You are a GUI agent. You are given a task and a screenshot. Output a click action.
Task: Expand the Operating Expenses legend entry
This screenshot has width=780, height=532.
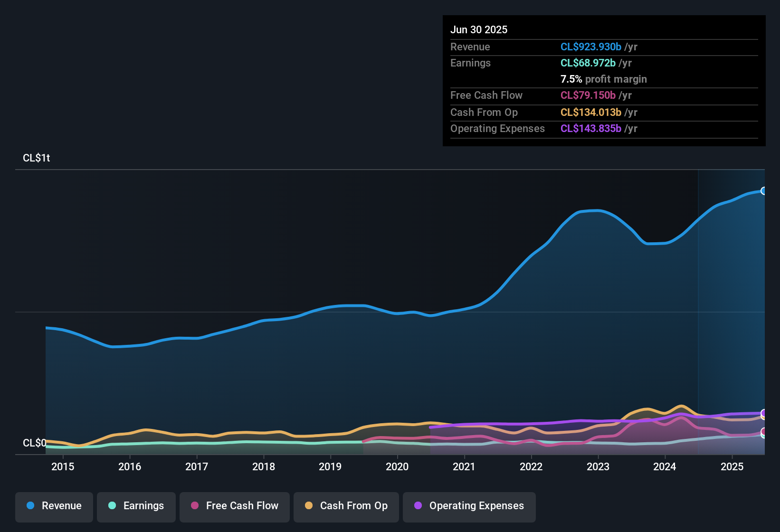click(469, 506)
